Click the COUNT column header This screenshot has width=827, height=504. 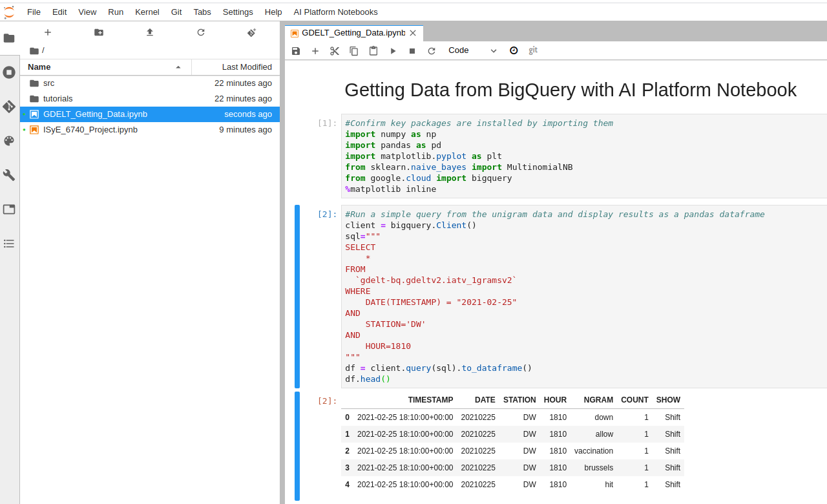click(634, 400)
